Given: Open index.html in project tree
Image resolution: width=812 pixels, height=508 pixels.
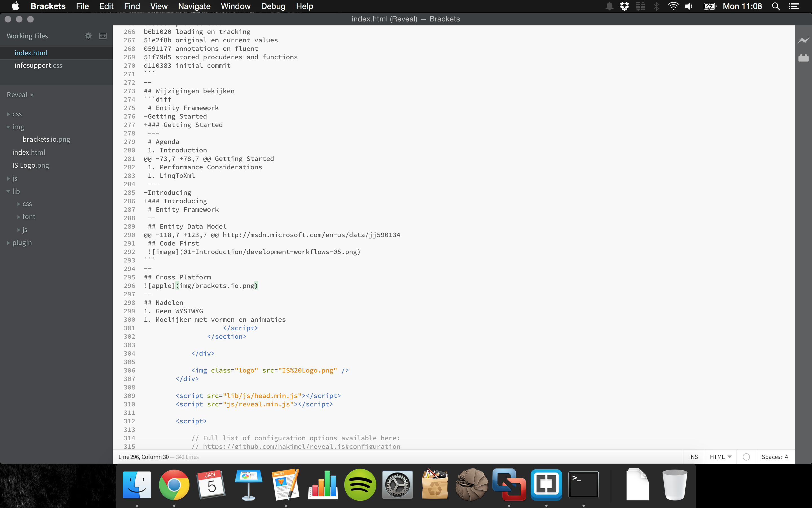Looking at the screenshot, I should [x=28, y=152].
